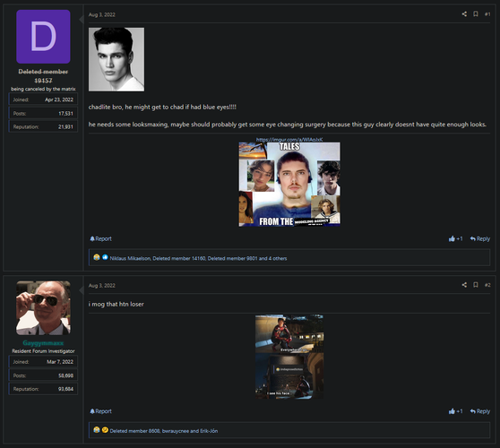Open the imgur.com album link
The image size is (500, 448).
click(289, 140)
